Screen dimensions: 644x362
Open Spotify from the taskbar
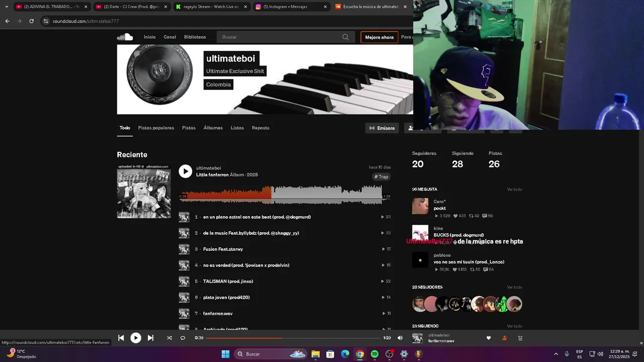(x=375, y=354)
